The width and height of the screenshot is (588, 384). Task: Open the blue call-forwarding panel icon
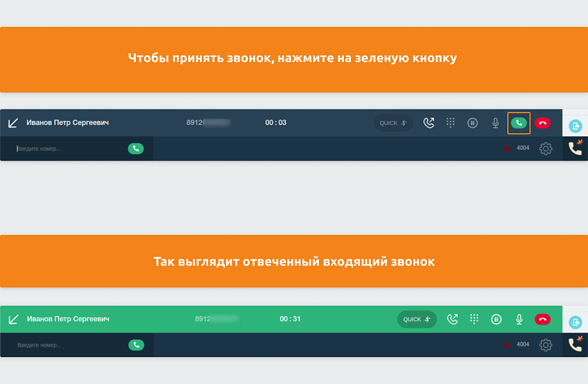pos(575,125)
